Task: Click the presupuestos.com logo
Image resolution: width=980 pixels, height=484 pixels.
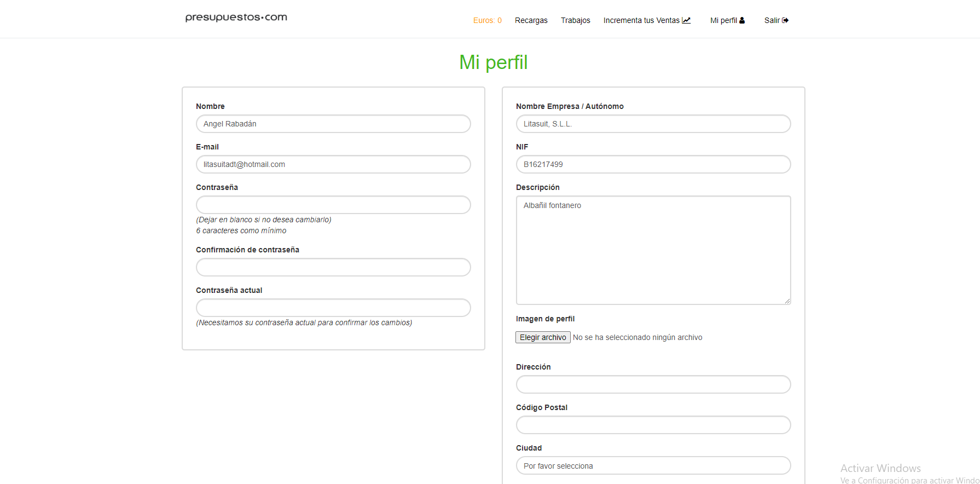Action: click(236, 18)
